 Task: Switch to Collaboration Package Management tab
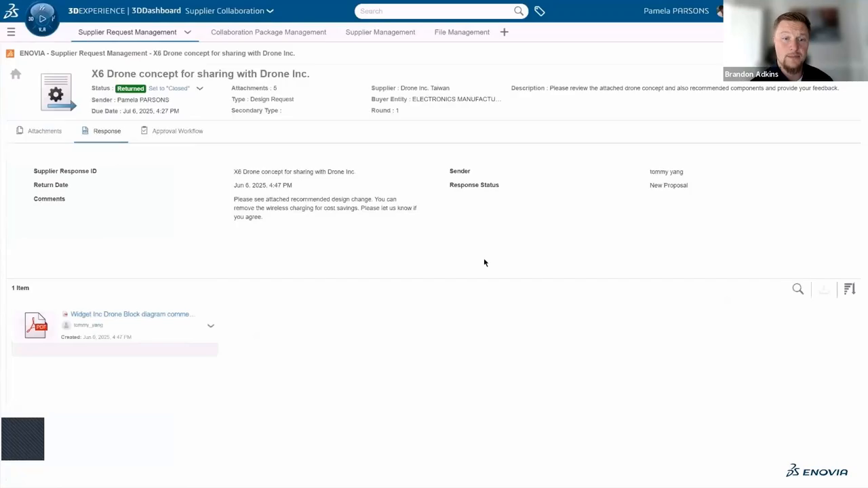coord(269,32)
